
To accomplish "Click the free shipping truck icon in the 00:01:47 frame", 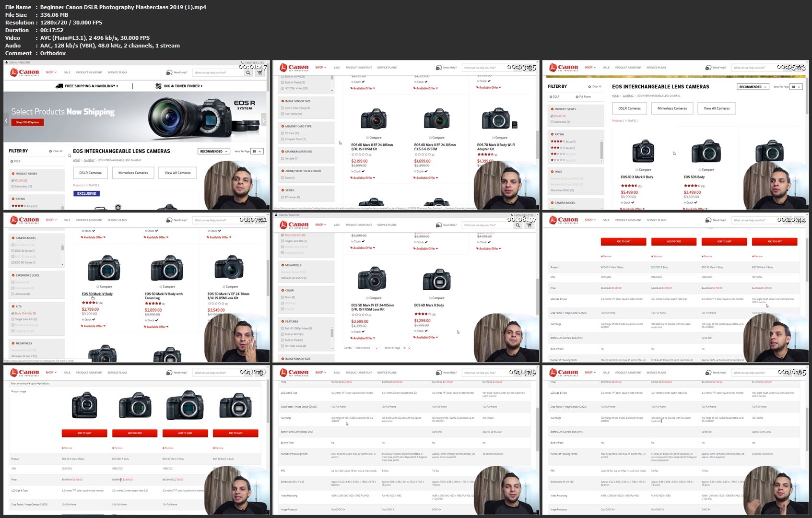I will pyautogui.click(x=59, y=86).
